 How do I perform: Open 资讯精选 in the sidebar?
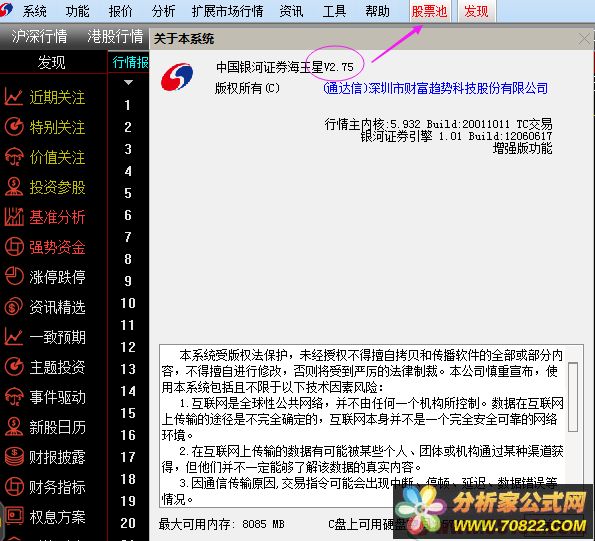[57, 307]
